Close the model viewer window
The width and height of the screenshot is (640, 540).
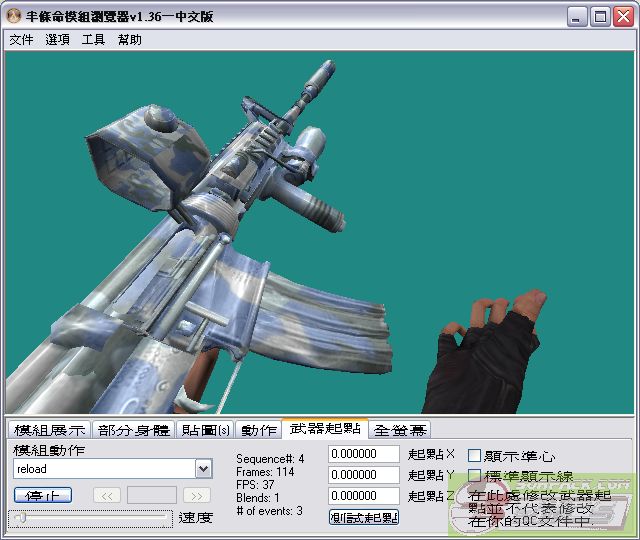point(624,17)
